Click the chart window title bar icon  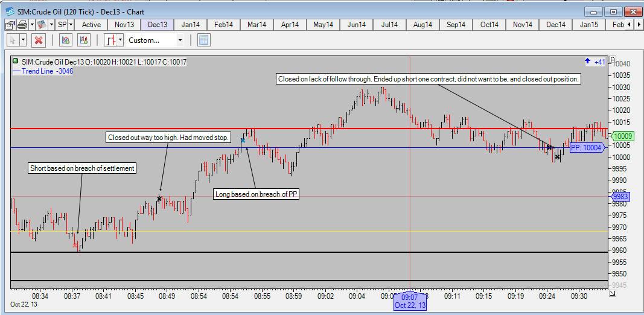[10, 11]
